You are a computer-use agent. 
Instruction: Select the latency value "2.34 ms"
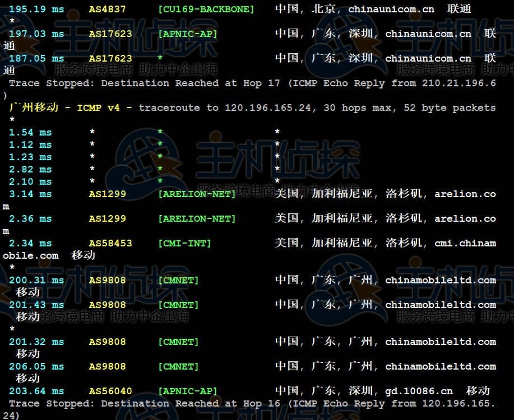30,243
